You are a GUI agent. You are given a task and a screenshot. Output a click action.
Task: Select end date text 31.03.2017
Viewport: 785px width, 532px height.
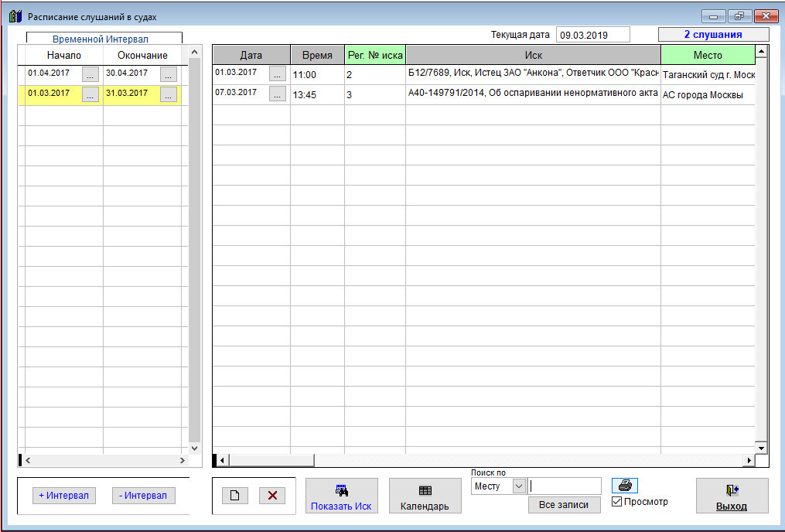127,93
